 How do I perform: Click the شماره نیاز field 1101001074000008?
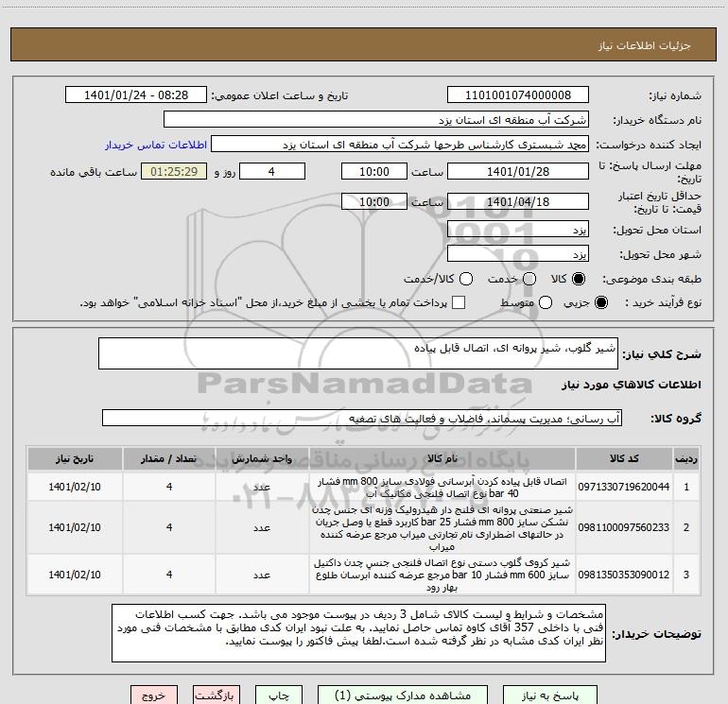[518, 95]
